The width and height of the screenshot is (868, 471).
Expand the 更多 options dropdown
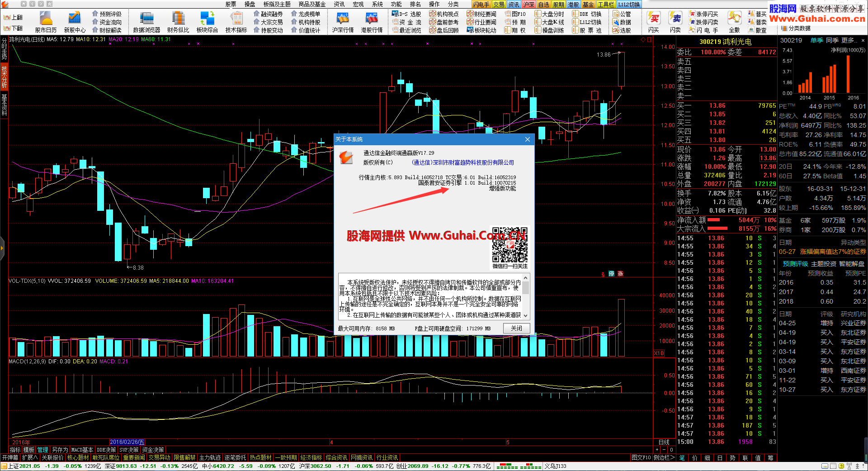click(849, 40)
